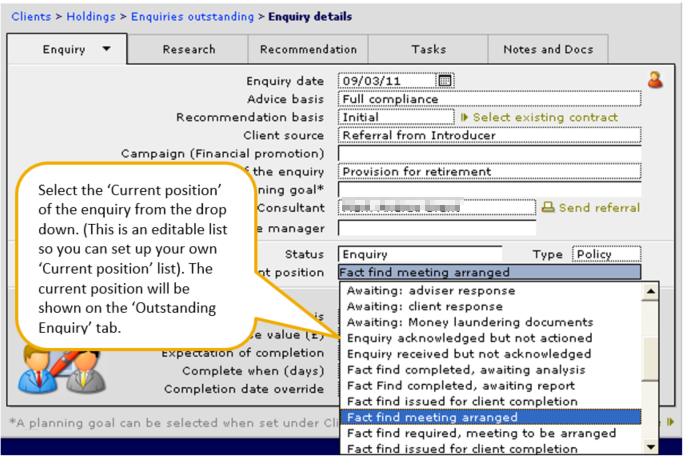The height and width of the screenshot is (457, 688).
Task: Click the Enquiry date field 09/03/11
Action: pos(387,81)
